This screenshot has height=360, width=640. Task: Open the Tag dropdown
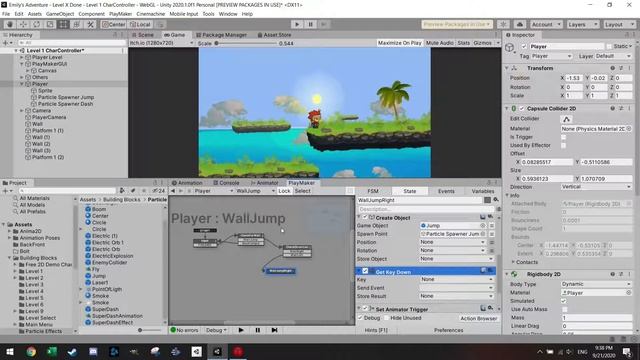click(x=551, y=56)
